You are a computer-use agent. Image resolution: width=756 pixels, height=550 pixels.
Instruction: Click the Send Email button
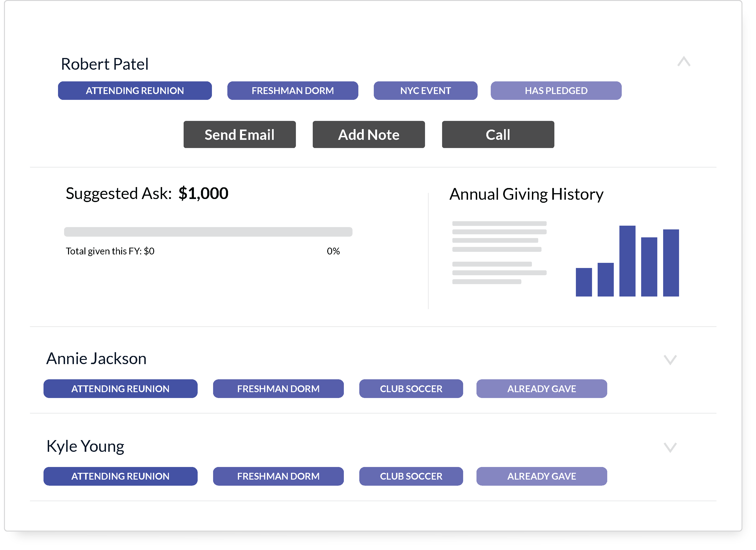(x=240, y=135)
